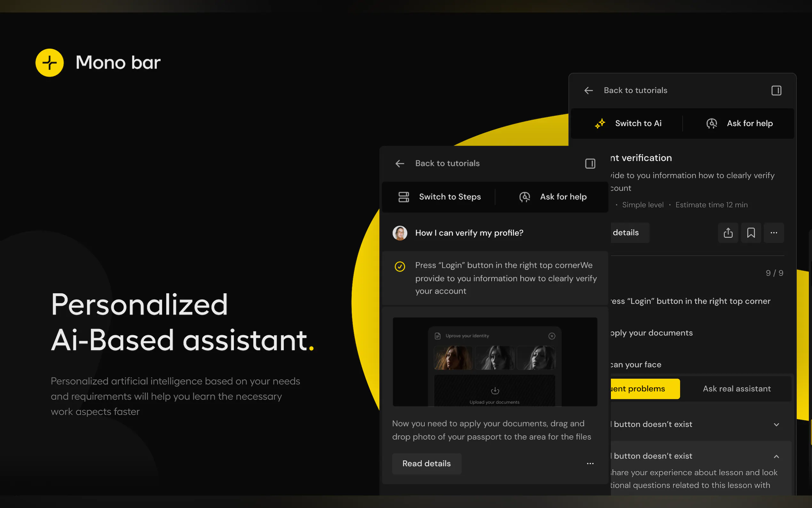Open three-dot menu beside bookmark icon

click(x=774, y=233)
